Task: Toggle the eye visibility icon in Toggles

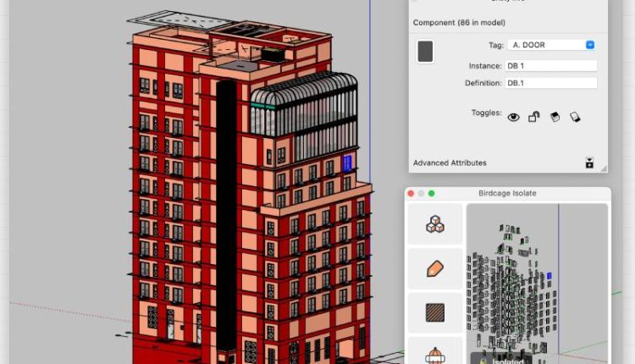Action: tap(513, 118)
